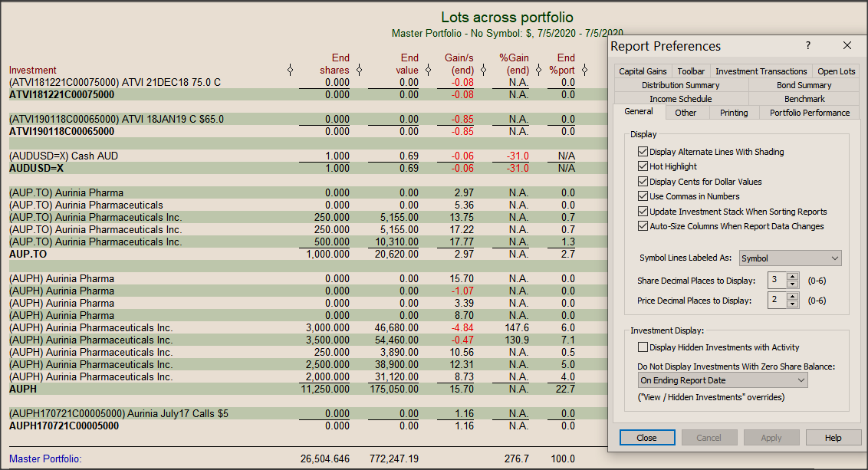This screenshot has width=868, height=470.
Task: Select the General tab
Action: coord(638,111)
